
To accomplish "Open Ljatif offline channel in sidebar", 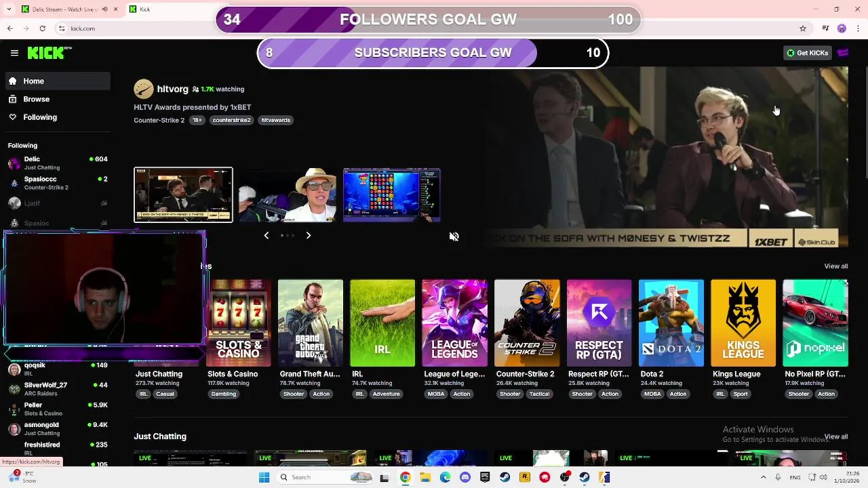I will (x=58, y=203).
